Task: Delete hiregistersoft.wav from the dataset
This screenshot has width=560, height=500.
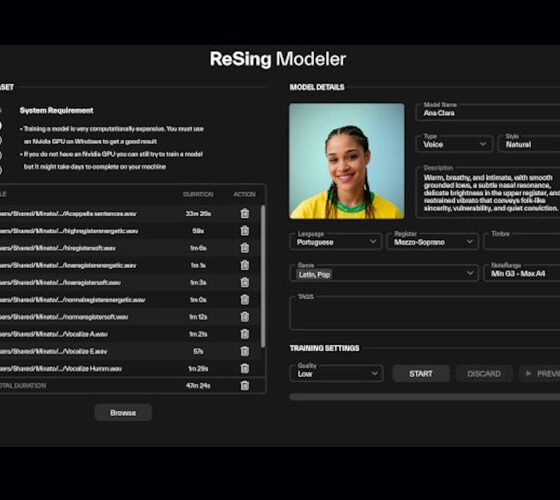Action: click(245, 248)
